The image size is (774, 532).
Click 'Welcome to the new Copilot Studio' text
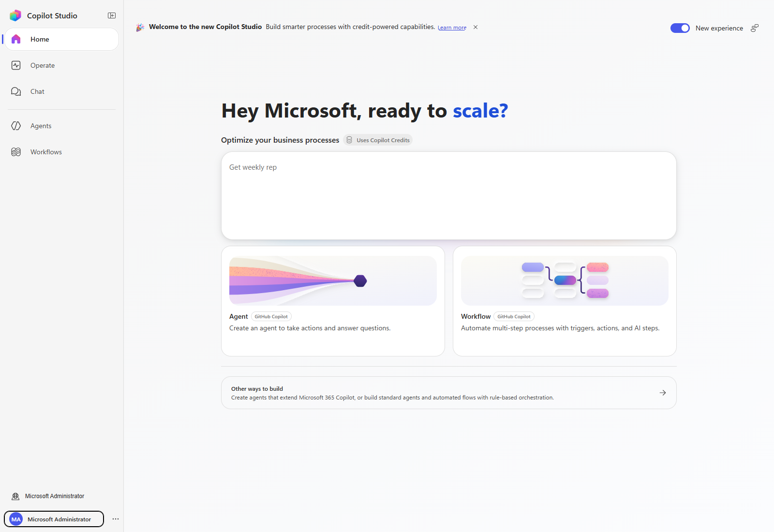tap(205, 27)
